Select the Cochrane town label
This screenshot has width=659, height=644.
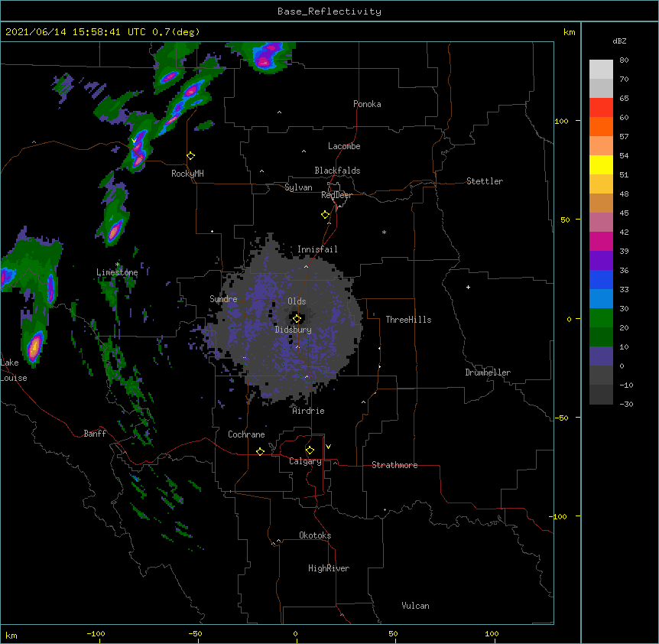[246, 434]
